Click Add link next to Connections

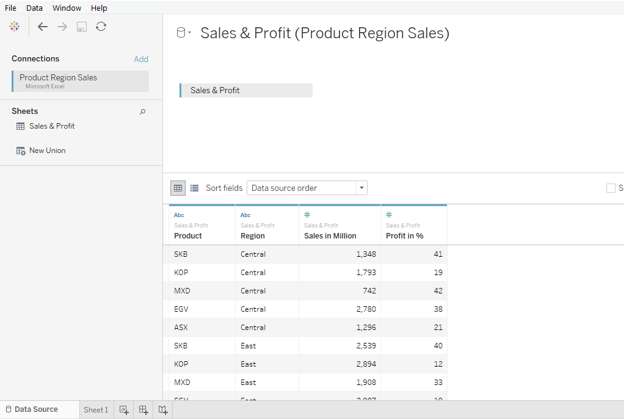(141, 59)
